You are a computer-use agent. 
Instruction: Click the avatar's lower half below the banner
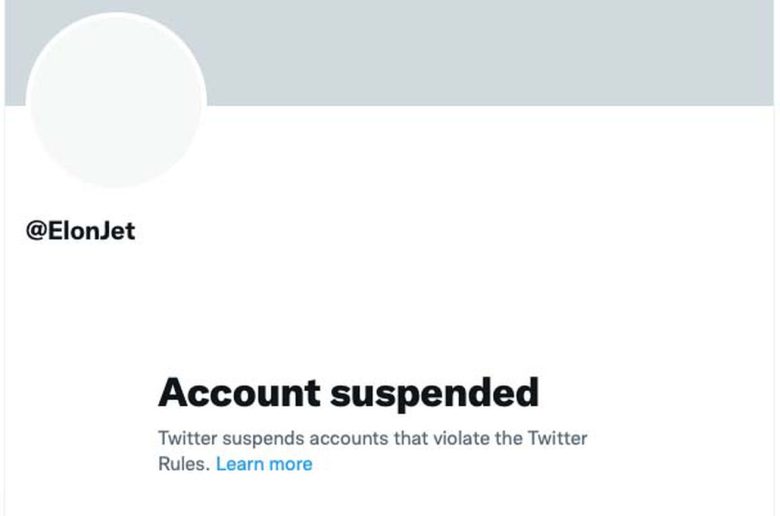116,147
